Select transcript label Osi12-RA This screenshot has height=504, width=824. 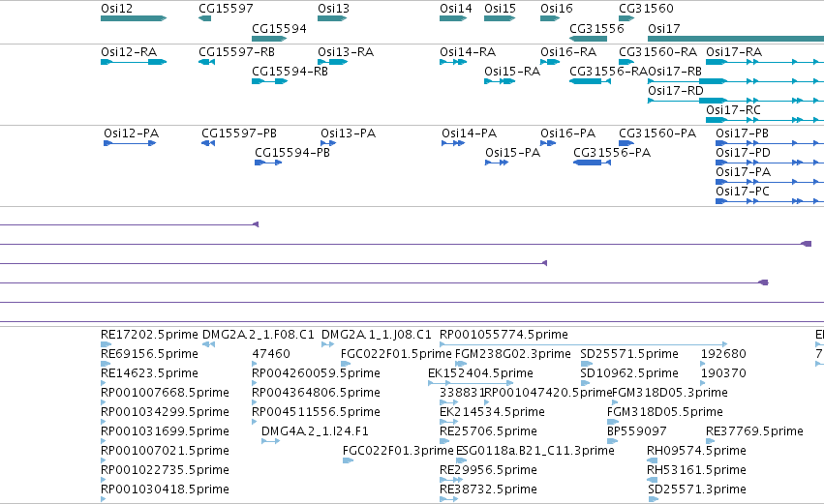[x=129, y=52]
